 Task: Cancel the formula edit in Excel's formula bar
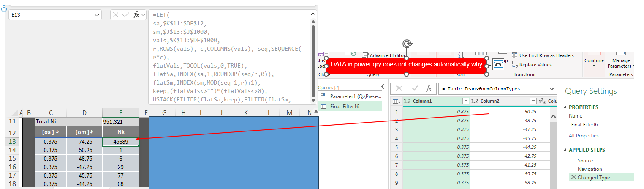[116, 15]
